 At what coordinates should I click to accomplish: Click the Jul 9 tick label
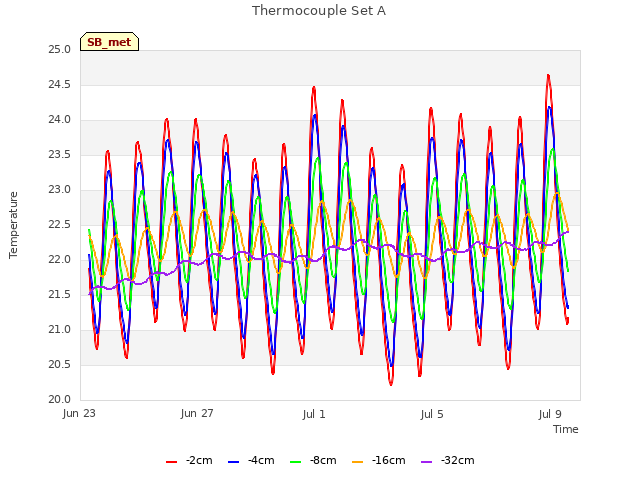click(x=550, y=414)
